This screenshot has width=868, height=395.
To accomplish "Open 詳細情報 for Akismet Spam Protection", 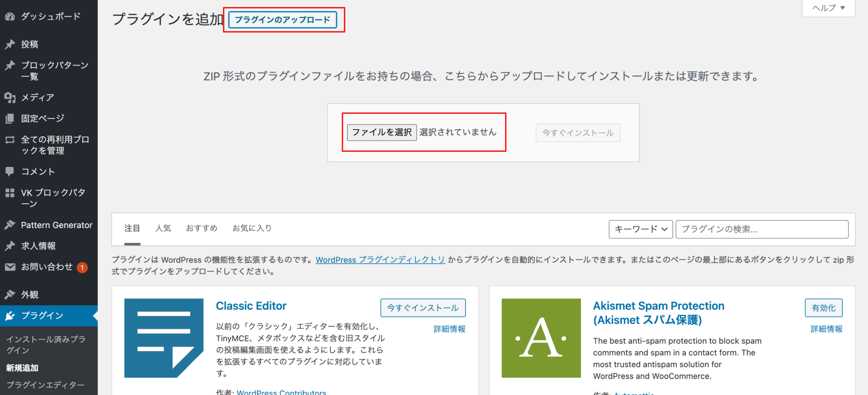I will coord(826,329).
